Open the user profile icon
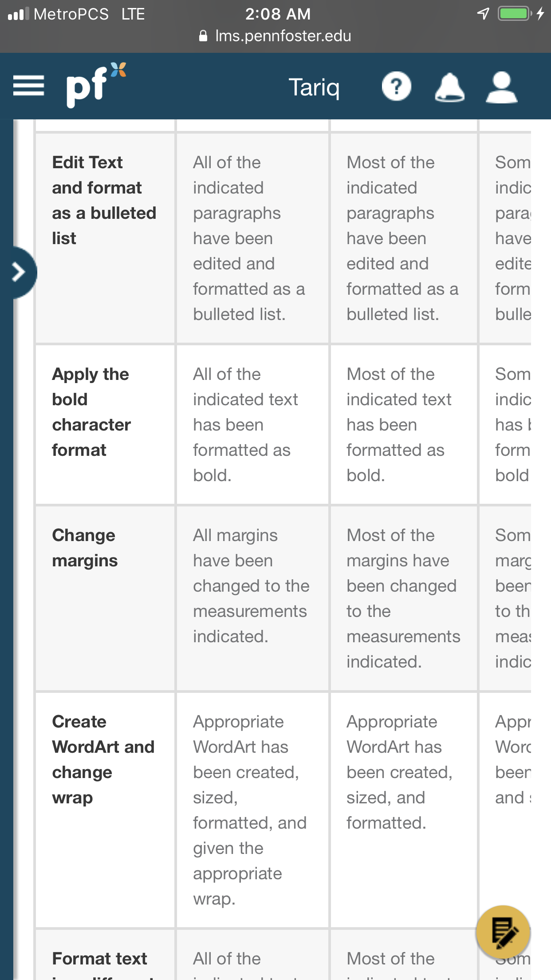551x980 pixels. pos(502,87)
